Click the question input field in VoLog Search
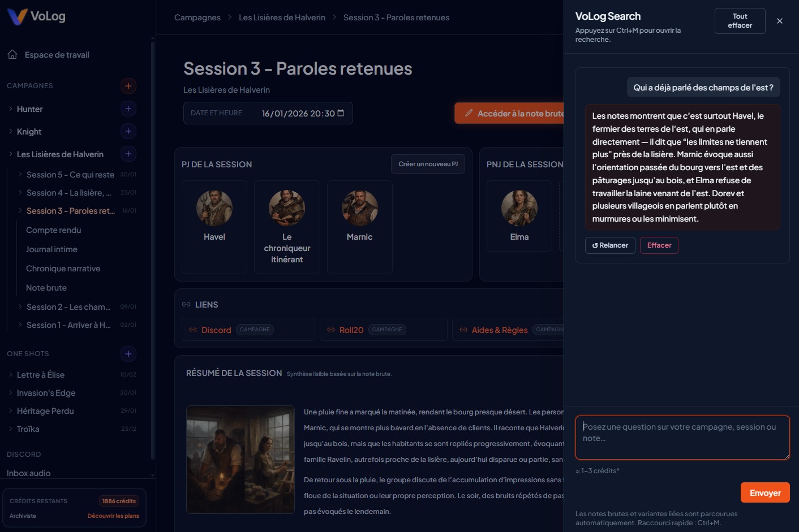 coord(682,438)
